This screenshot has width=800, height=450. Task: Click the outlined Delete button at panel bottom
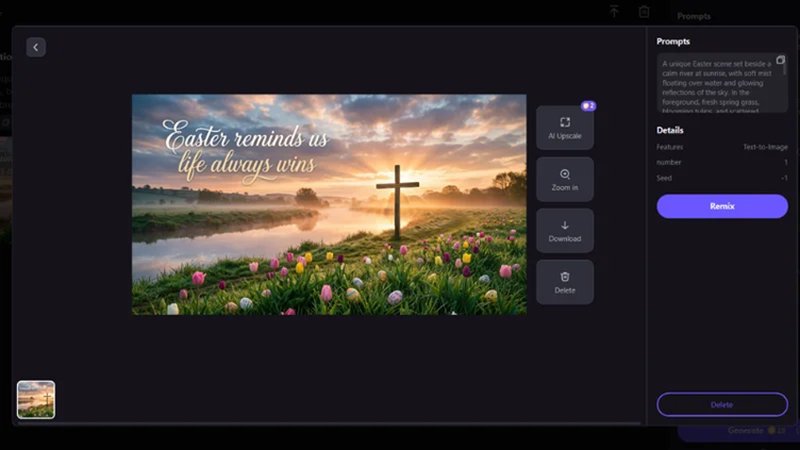click(x=722, y=405)
